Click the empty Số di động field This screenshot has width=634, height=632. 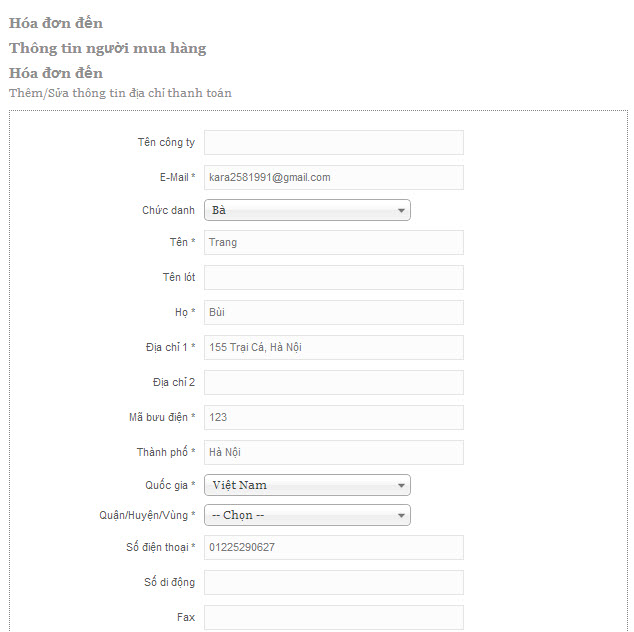click(x=334, y=582)
